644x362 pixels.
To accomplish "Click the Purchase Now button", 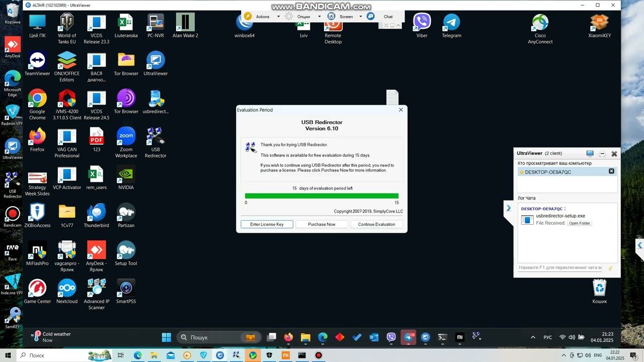I will tap(321, 224).
